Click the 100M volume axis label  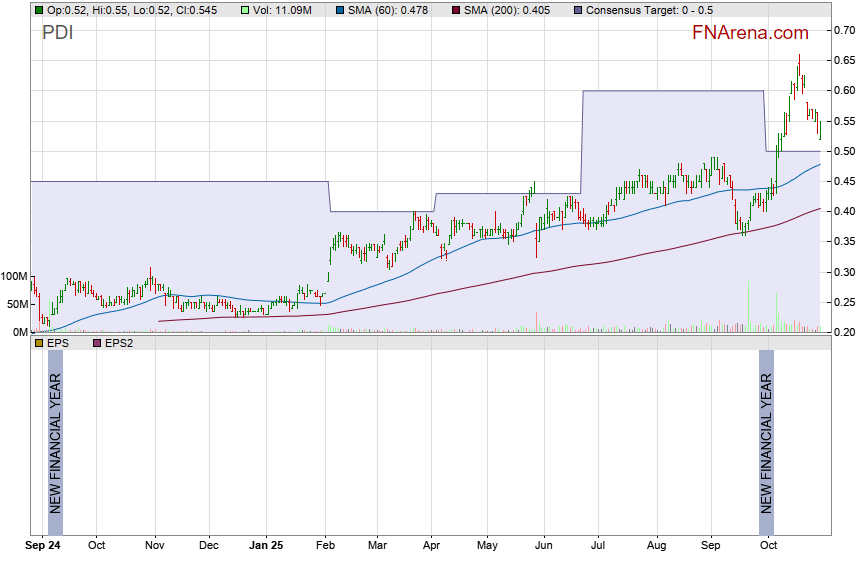pyautogui.click(x=14, y=276)
